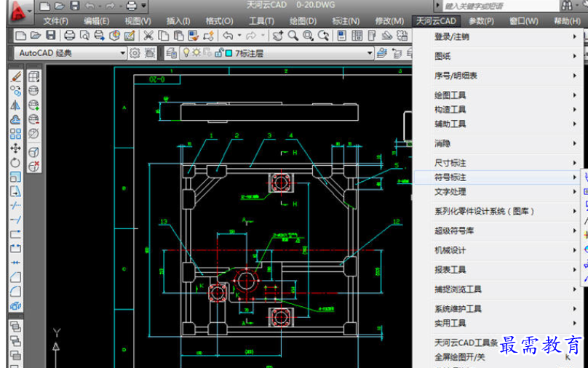Select the Erase tool in Modify toolbar
The height and width of the screenshot is (368, 588).
point(16,77)
